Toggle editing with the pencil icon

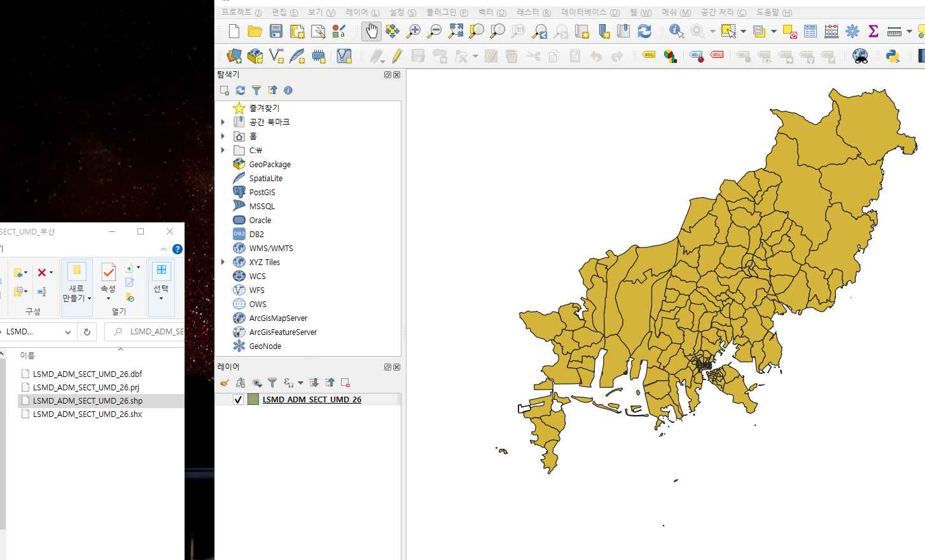point(397,56)
